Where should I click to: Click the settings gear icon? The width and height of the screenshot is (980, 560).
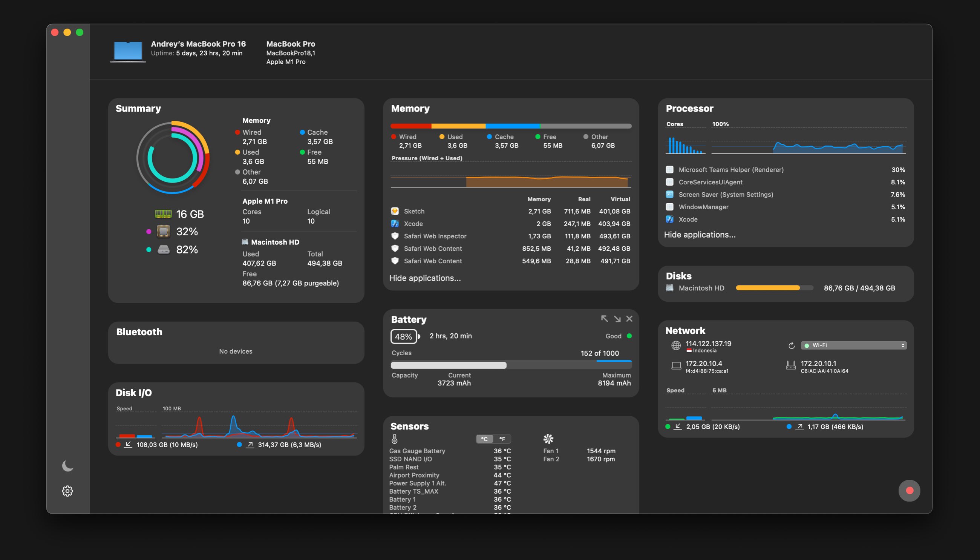point(67,491)
